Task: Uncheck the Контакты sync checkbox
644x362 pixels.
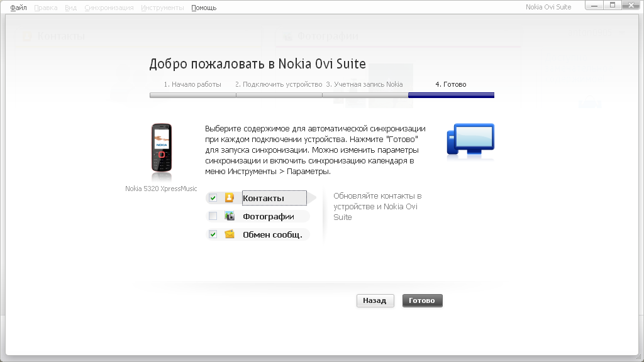Action: coord(213,198)
